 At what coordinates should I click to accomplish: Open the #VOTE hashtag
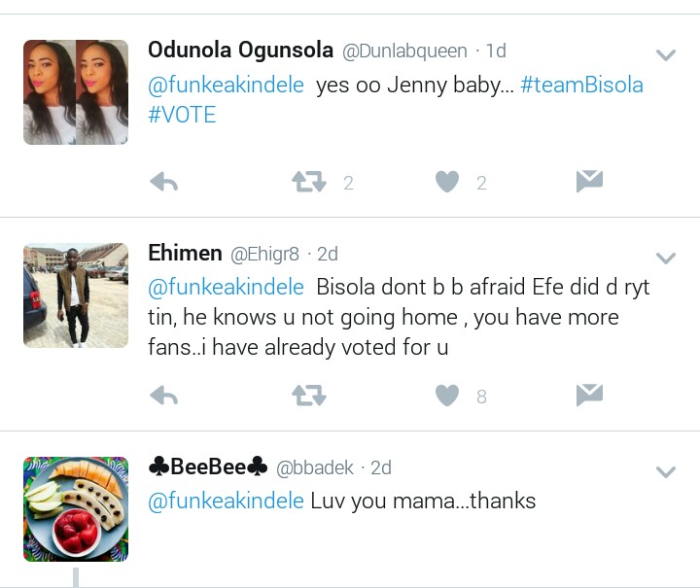(182, 115)
